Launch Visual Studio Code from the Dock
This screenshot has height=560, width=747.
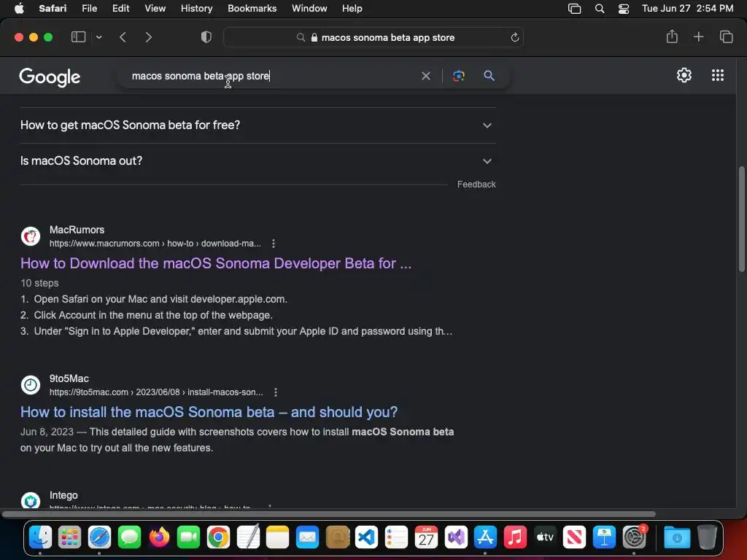pos(366,537)
